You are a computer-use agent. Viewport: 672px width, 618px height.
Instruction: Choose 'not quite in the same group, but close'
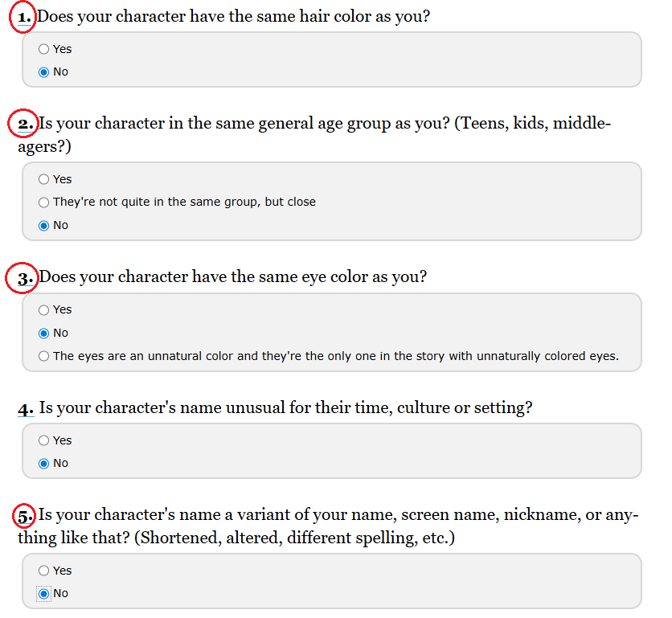pyautogui.click(x=43, y=202)
